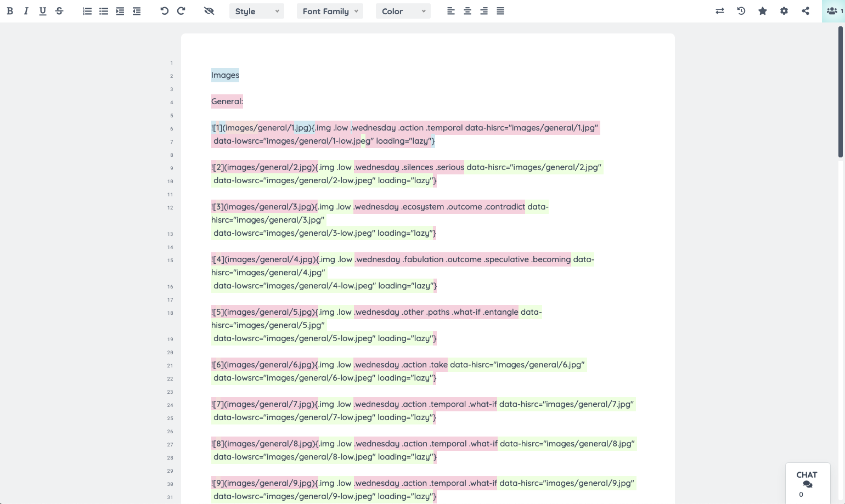
Task: Click '![6](images/general/6.jpg)' text
Action: pyautogui.click(x=263, y=365)
